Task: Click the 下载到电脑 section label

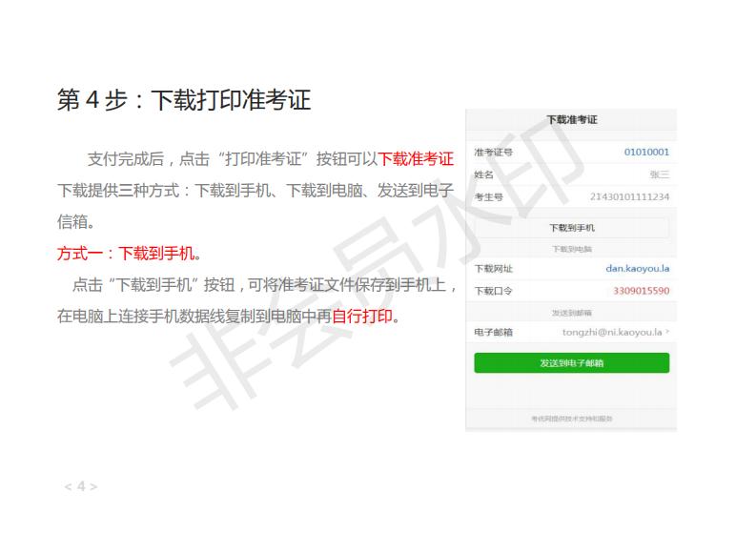Action: (572, 249)
